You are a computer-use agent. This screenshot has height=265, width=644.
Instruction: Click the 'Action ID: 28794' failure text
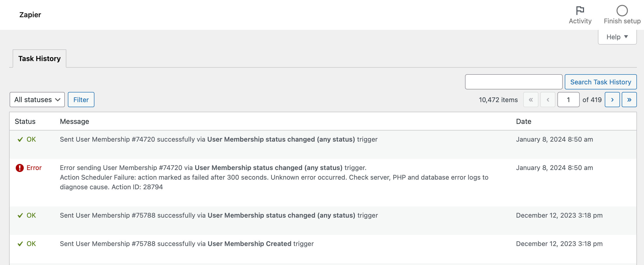coord(137,187)
